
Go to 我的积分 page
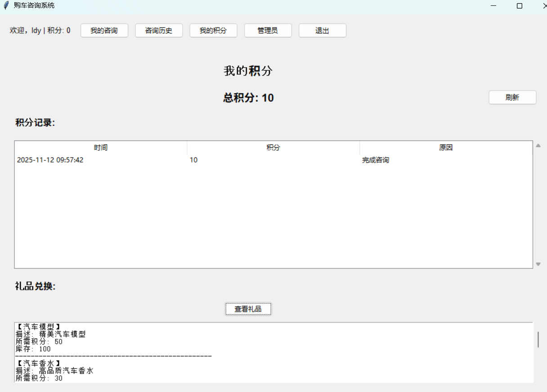pos(213,31)
